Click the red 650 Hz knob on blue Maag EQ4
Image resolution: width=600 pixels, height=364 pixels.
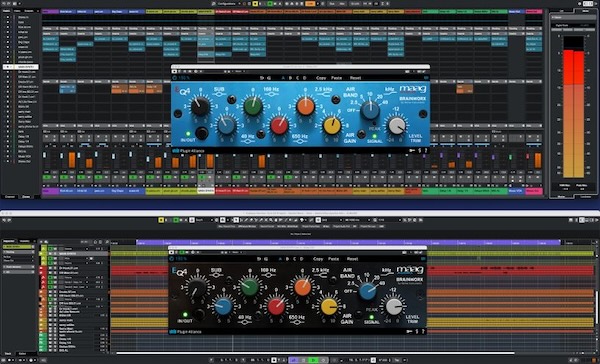(x=279, y=126)
